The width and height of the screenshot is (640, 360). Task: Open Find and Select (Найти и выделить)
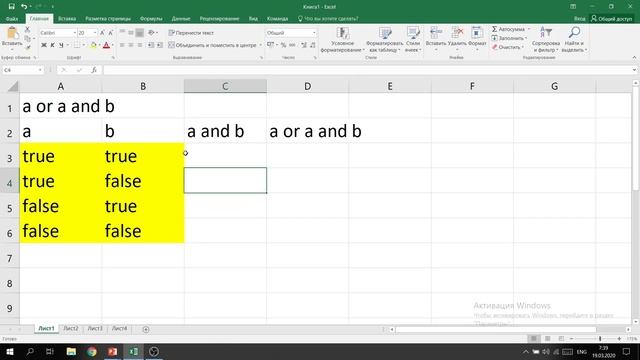574,40
